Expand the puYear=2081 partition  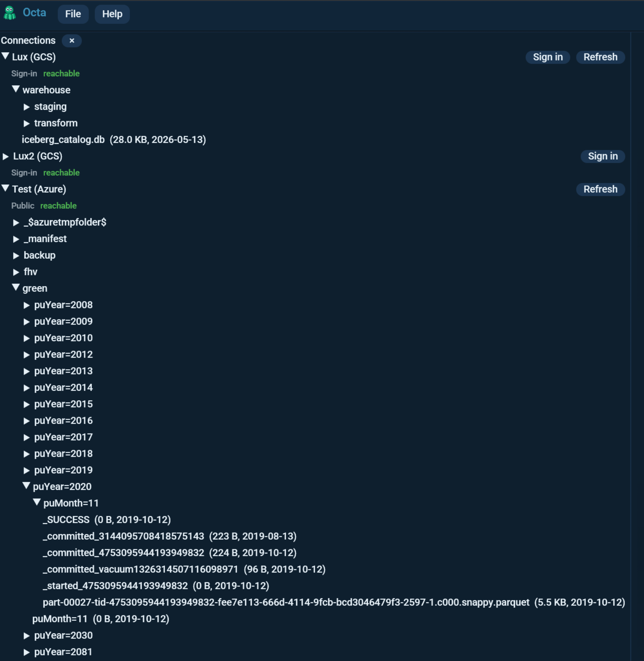pyautogui.click(x=27, y=652)
